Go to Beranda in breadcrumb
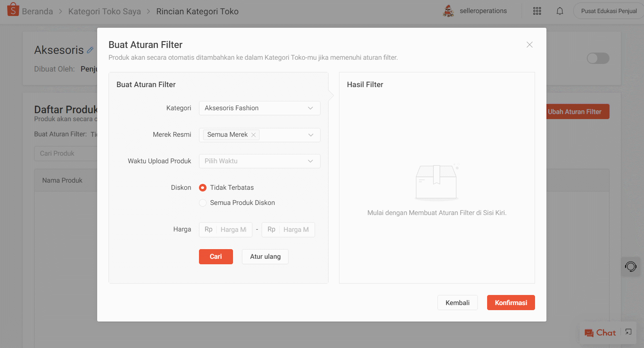 (37, 11)
